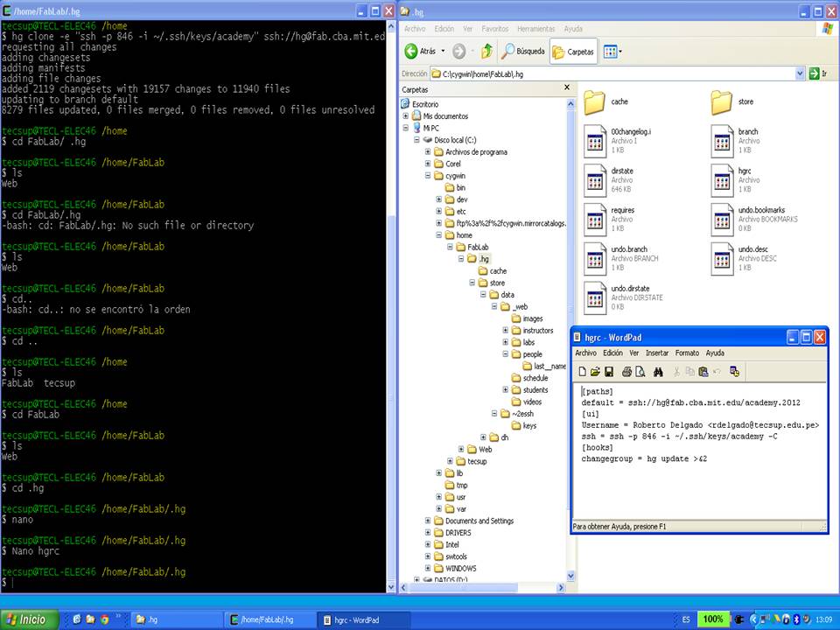Viewport: 840px width, 630px height.
Task: Click the Ir go button
Action: click(820, 73)
